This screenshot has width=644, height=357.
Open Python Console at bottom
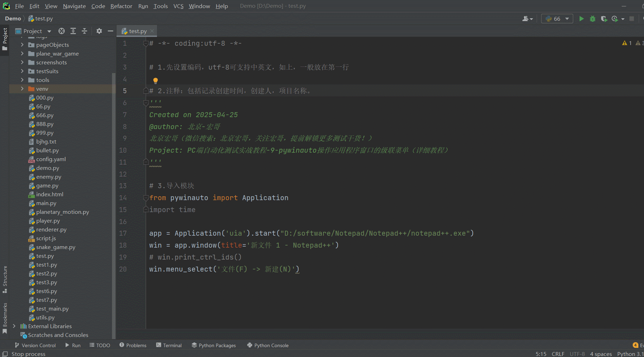click(268, 345)
